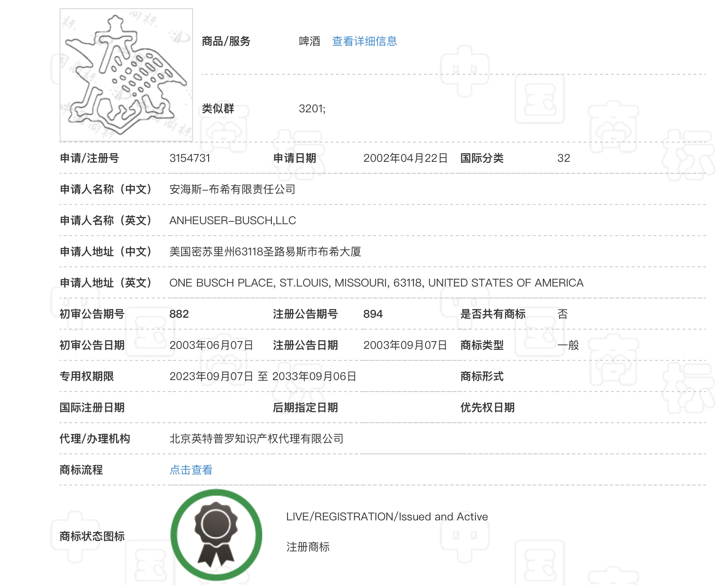The image size is (728, 585).
Task: Select registration announcement issue number 894
Action: click(x=373, y=314)
